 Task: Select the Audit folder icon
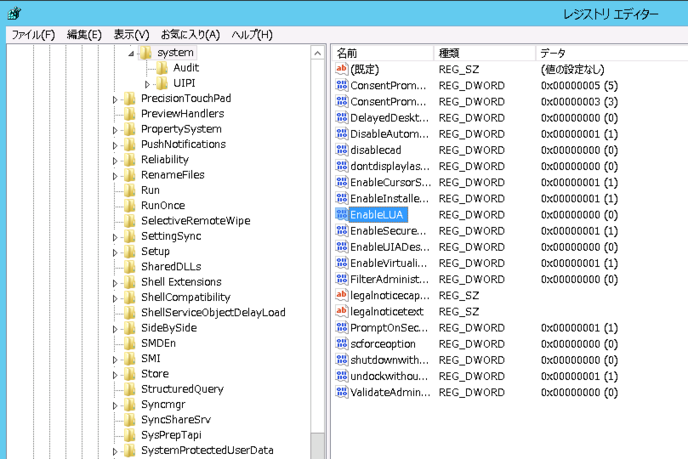pyautogui.click(x=162, y=68)
